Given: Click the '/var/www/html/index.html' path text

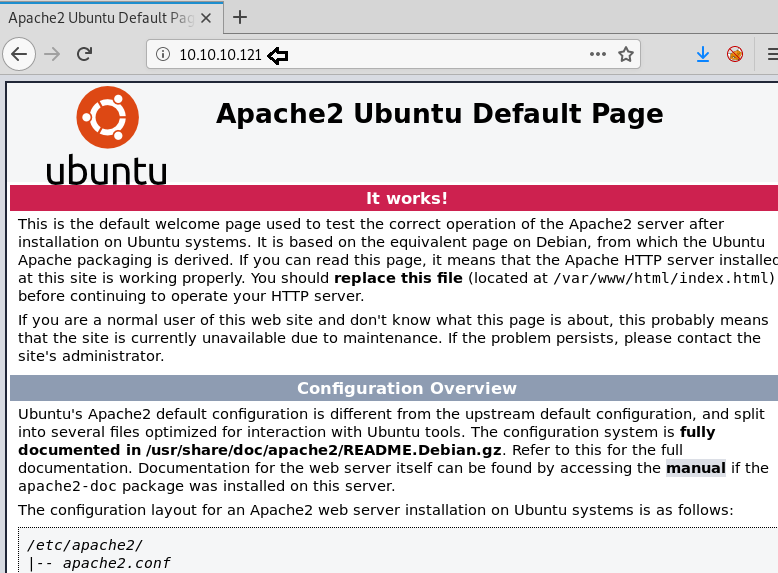Looking at the screenshot, I should 661,278.
